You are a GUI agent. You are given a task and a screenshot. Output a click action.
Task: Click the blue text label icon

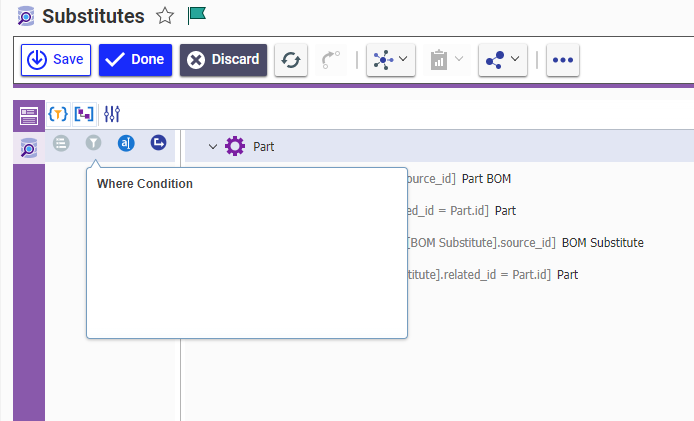click(126, 144)
